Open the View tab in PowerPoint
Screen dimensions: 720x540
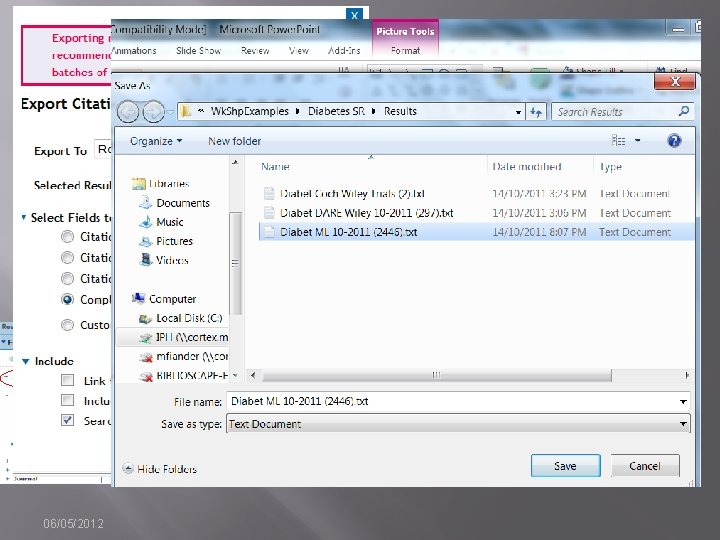298,51
